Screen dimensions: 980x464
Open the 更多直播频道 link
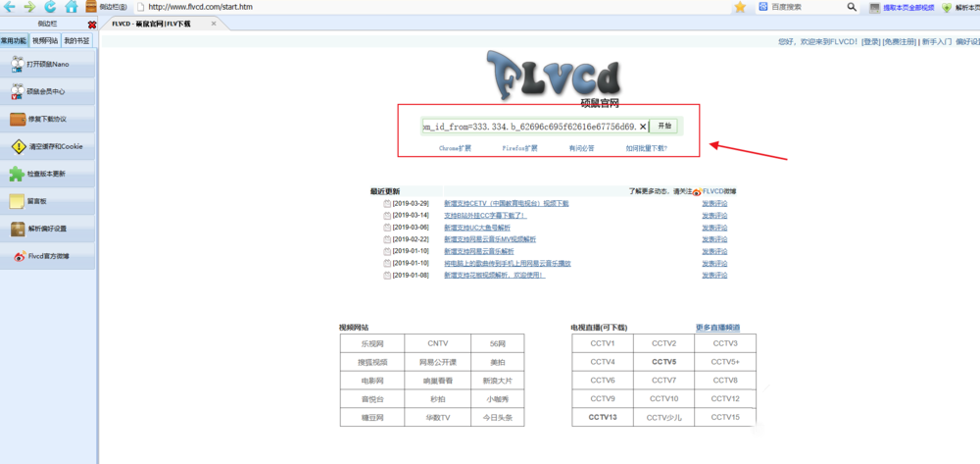pos(717,328)
